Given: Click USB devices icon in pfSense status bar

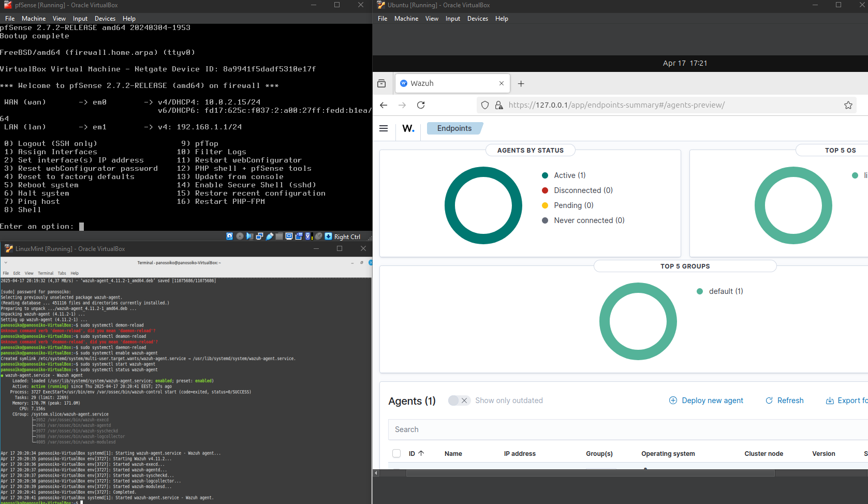Looking at the screenshot, I should (269, 236).
